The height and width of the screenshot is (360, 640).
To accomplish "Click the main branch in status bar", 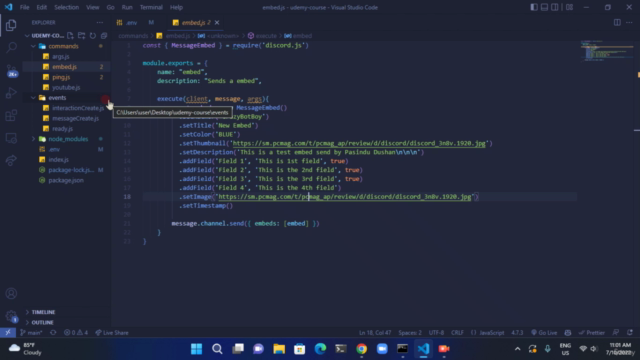I will point(31,333).
